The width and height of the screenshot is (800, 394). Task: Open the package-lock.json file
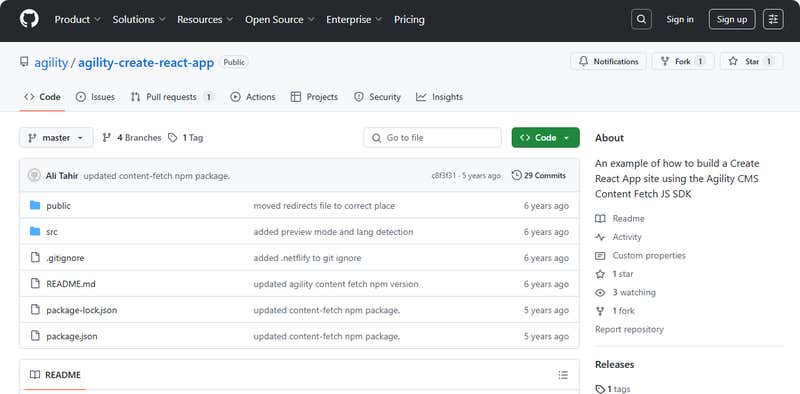pos(82,310)
